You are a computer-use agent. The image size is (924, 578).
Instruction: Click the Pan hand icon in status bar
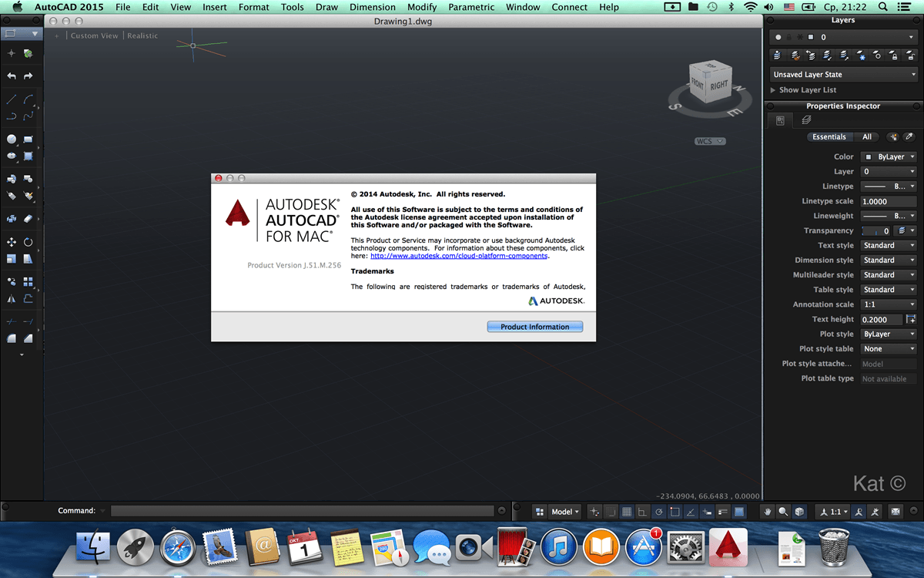(768, 511)
